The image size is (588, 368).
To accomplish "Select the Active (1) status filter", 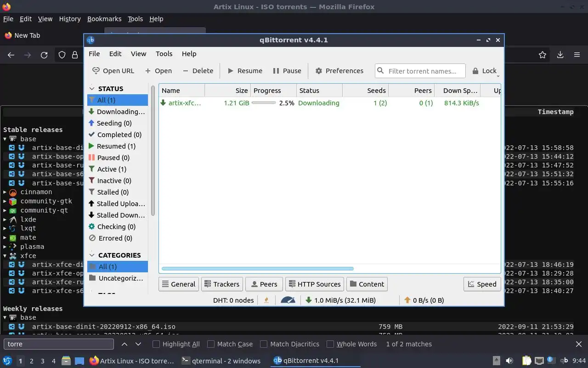I will (x=118, y=169).
